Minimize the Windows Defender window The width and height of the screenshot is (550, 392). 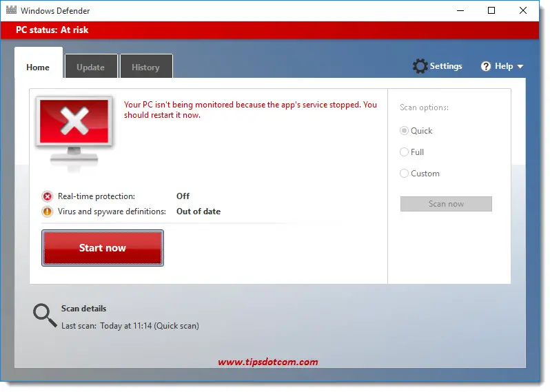(460, 10)
